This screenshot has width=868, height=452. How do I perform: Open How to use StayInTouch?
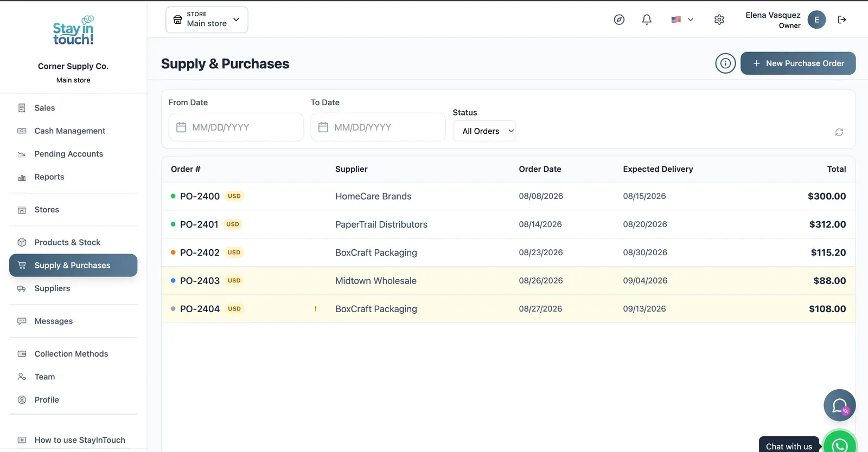[73, 440]
